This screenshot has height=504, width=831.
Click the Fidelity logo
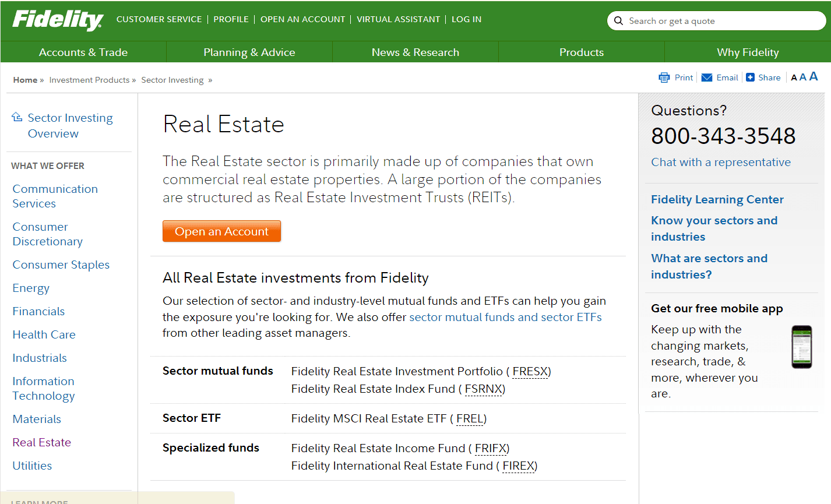[x=58, y=20]
